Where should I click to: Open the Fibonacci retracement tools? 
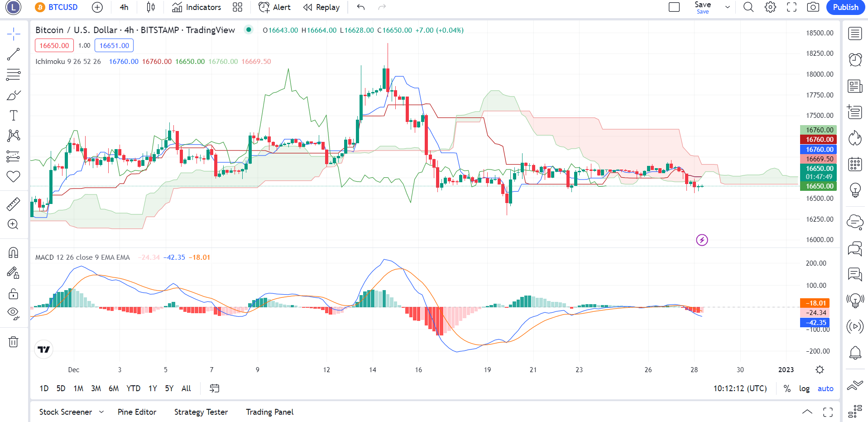pos(14,74)
